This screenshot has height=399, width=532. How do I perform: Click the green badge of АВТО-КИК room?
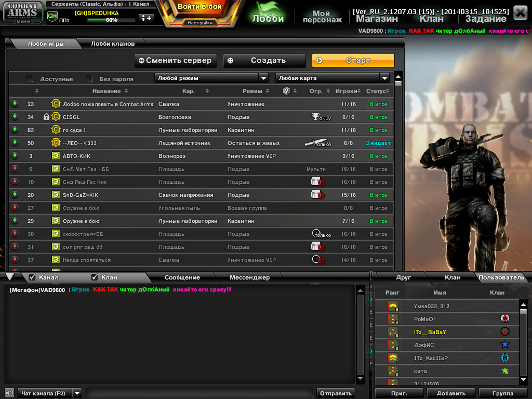click(x=56, y=156)
